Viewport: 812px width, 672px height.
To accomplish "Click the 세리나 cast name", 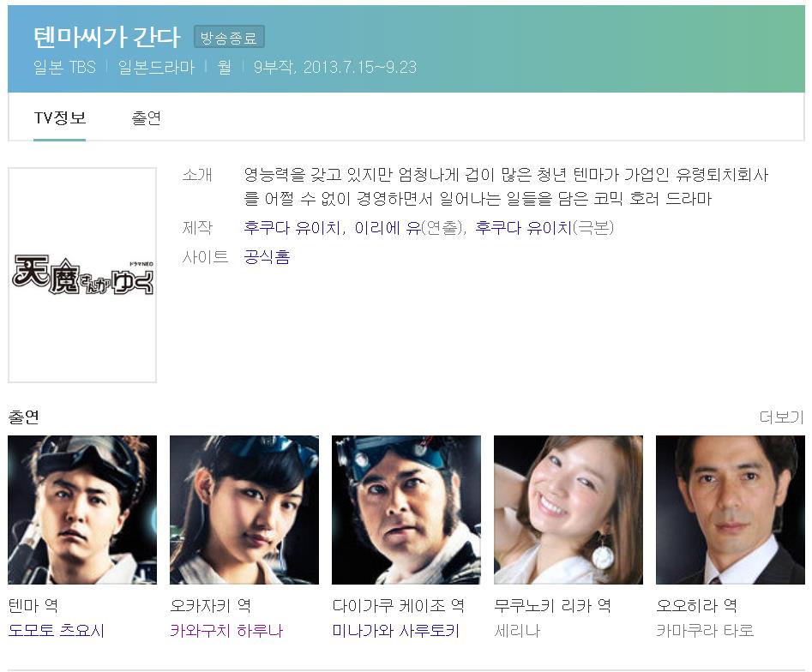I will click(517, 631).
